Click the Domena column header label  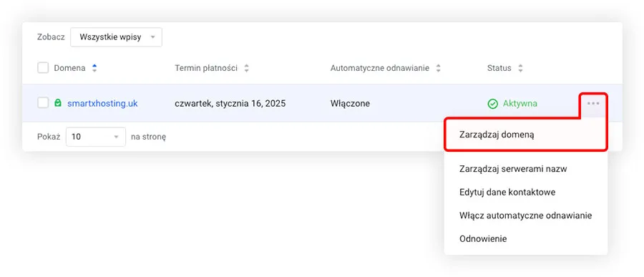[70, 68]
